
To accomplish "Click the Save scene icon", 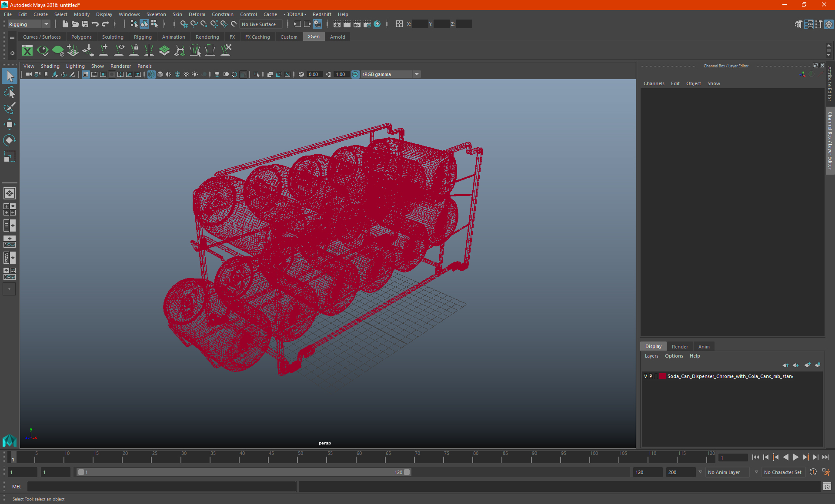I will point(85,24).
